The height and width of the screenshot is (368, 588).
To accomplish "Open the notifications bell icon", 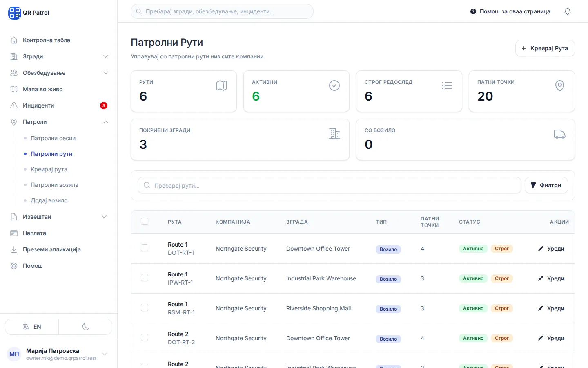I will coord(567,11).
